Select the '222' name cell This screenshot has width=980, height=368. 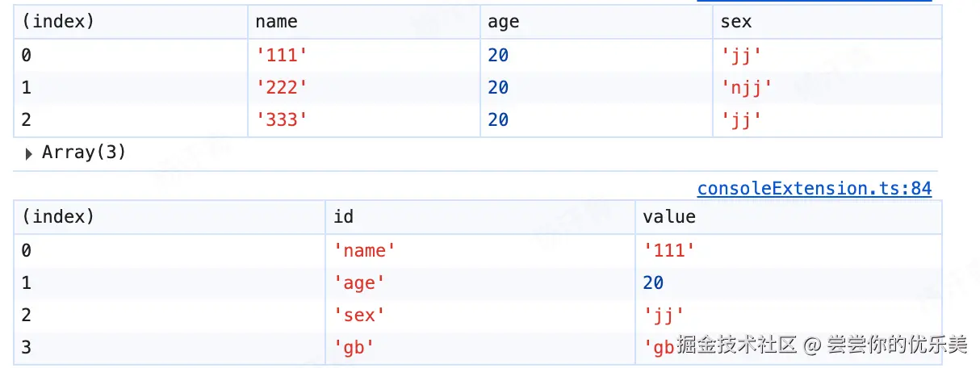282,87
